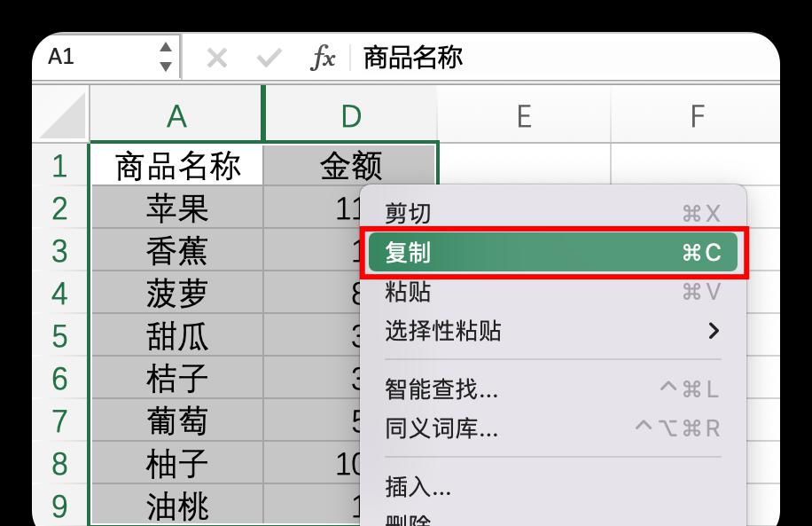812x526 pixels.
Task: Click the cell containing 柚子
Action: tap(177, 463)
